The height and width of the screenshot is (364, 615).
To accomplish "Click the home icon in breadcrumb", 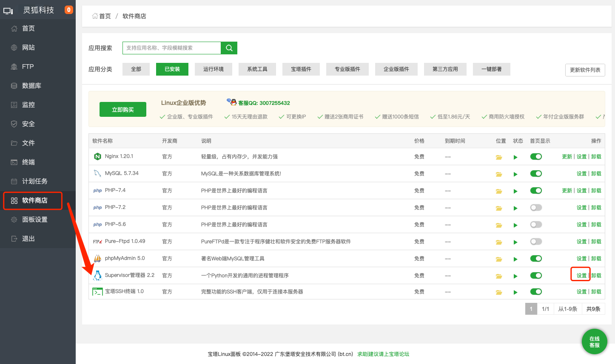I will pos(95,16).
